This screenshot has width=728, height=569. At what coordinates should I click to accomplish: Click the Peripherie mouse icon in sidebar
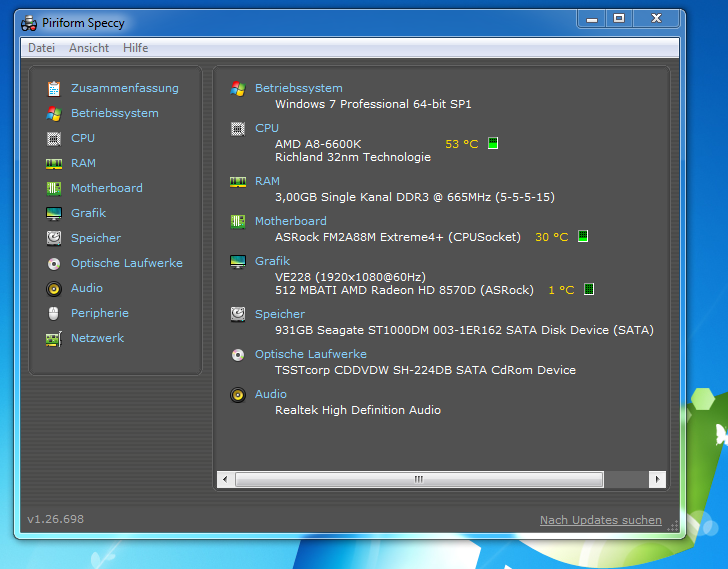pyautogui.click(x=54, y=313)
